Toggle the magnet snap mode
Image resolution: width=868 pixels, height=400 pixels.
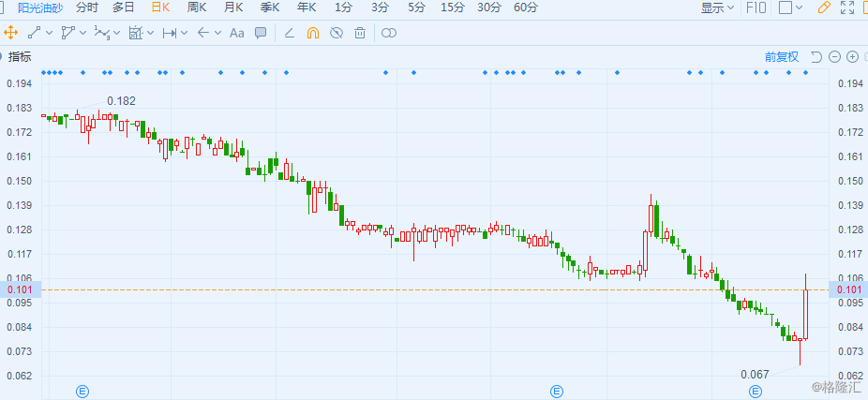point(312,33)
